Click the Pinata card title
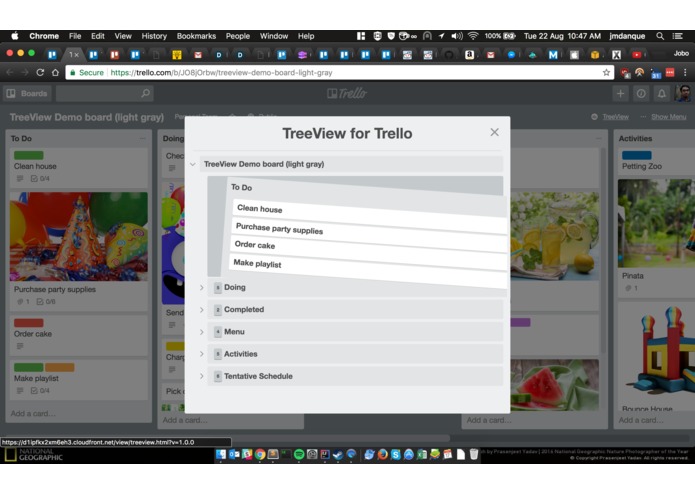This screenshot has height=494, width=695. coord(633,276)
